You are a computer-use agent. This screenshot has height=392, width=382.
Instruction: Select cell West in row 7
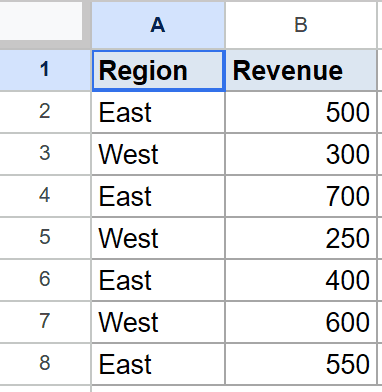tap(158, 322)
